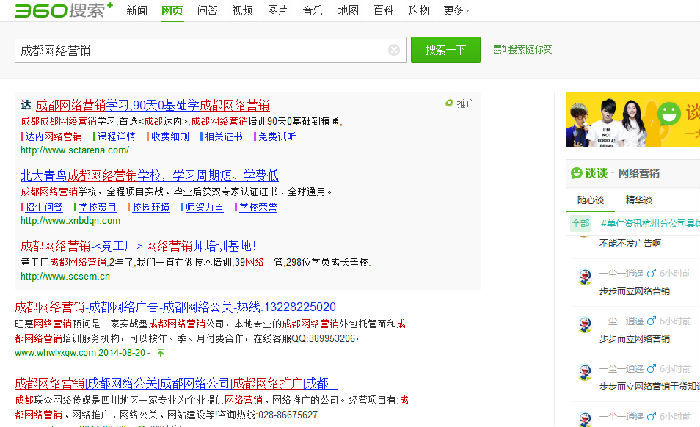Open the red ad title above the www.scsem.cn URL
This screenshot has width=700, height=427.
coord(138,246)
